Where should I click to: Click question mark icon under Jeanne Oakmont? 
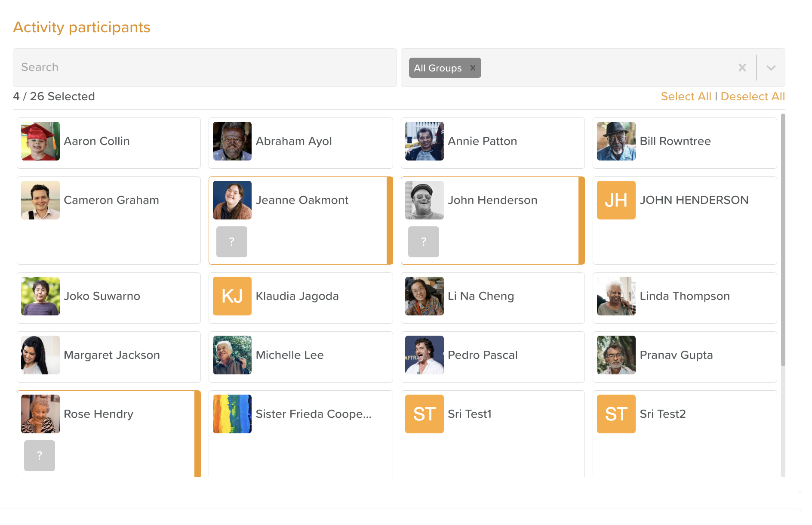point(232,242)
